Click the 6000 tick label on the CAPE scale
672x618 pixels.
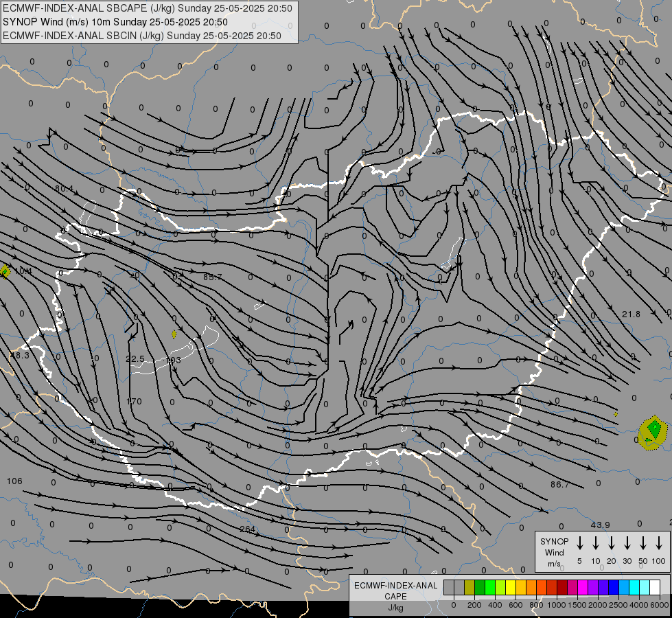[660, 605]
